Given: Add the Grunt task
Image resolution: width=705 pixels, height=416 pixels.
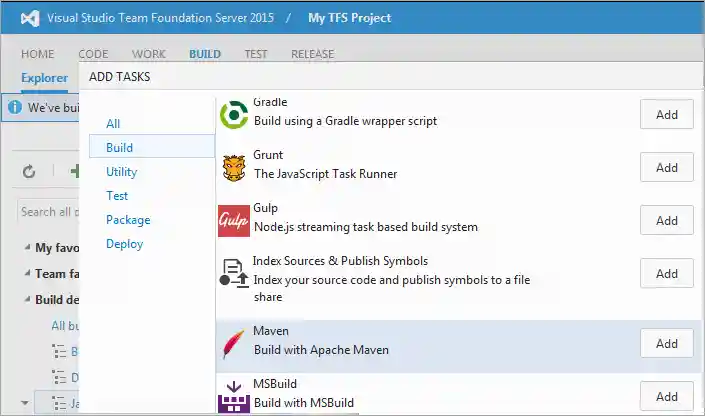Looking at the screenshot, I should 667,167.
